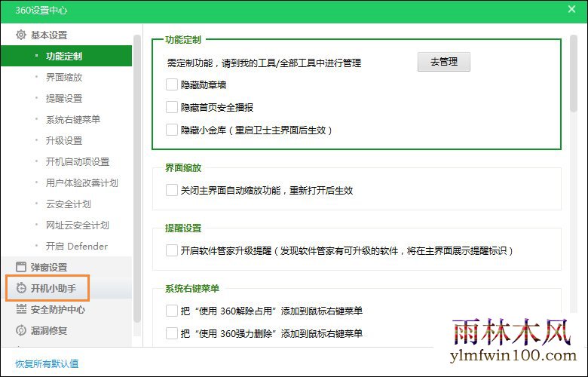This screenshot has width=588, height=377.
Task: Click the clock icon beside 开机小助手
Action: point(21,288)
